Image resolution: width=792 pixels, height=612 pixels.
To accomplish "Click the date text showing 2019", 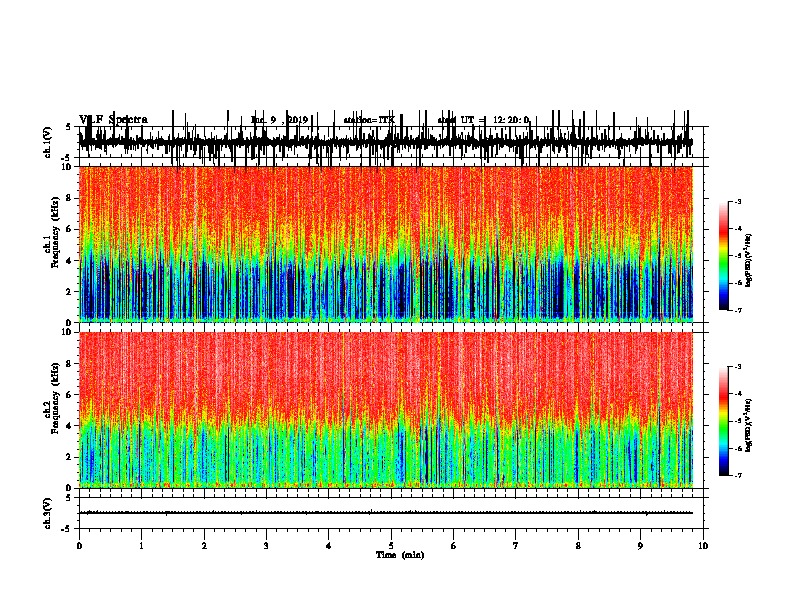I will pos(279,120).
